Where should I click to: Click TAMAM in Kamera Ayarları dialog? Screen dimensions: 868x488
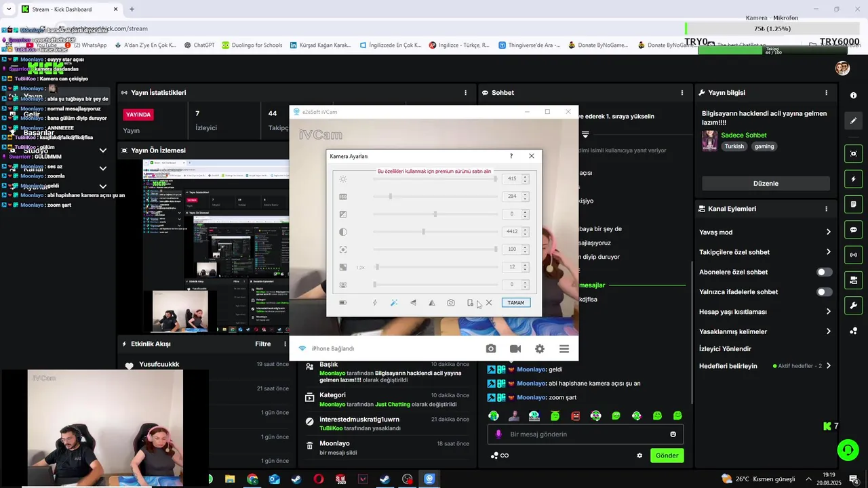(x=516, y=303)
